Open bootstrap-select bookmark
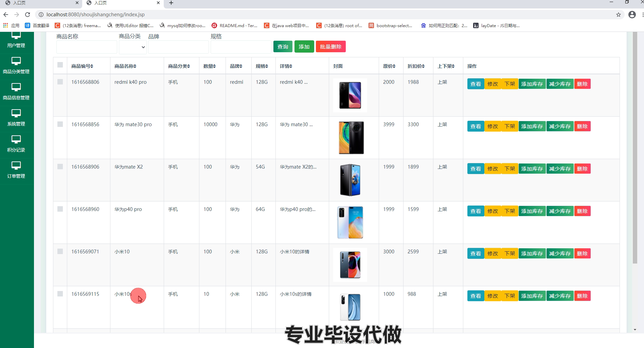Screen dimensions: 644x348 pyautogui.click(x=390, y=25)
